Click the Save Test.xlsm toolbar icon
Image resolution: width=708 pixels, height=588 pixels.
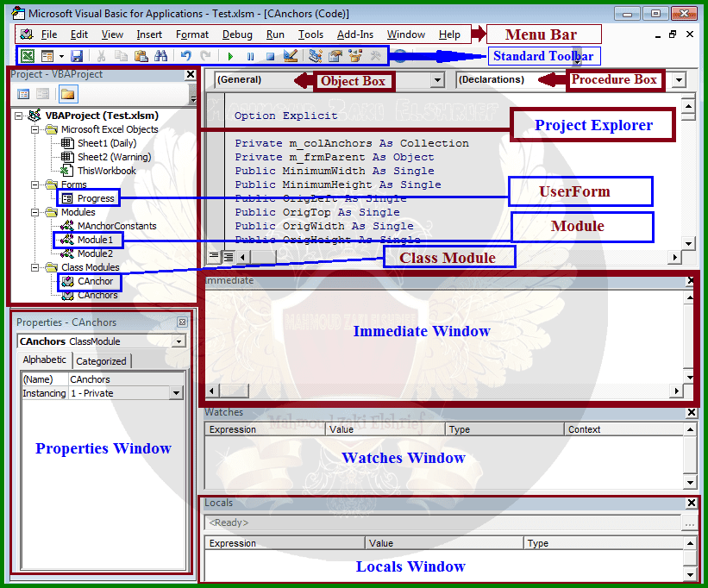76,54
